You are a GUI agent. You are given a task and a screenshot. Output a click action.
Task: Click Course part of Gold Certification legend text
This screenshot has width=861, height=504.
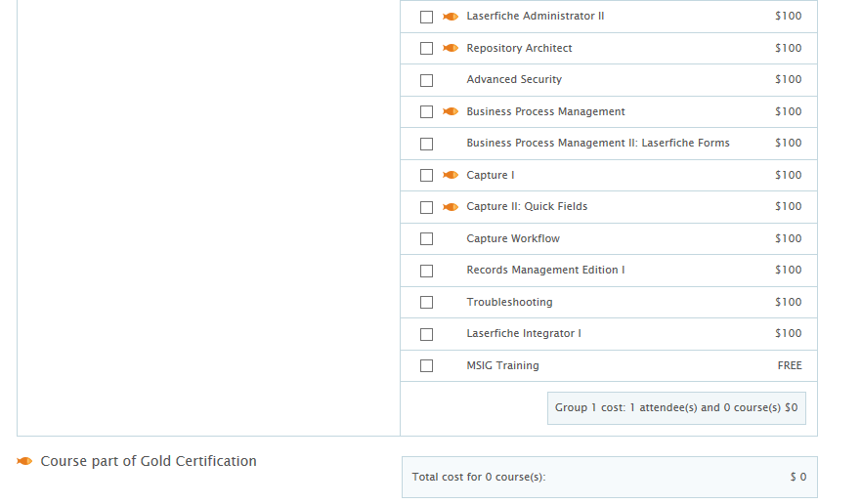[x=149, y=461]
